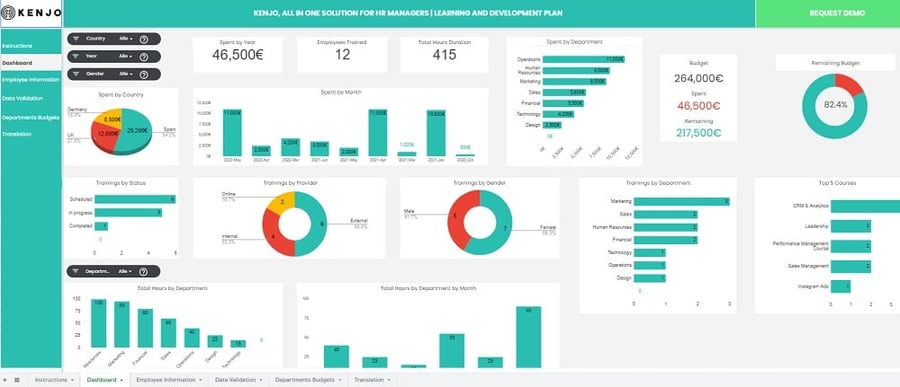Click the Total Hours Duration value 415
Screen dimensions: 900x387
pyautogui.click(x=444, y=55)
